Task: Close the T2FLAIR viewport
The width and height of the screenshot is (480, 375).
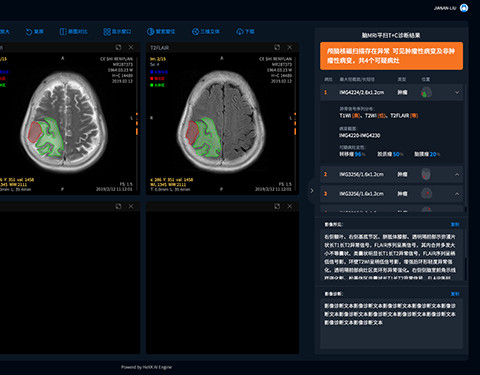Action: (x=290, y=47)
